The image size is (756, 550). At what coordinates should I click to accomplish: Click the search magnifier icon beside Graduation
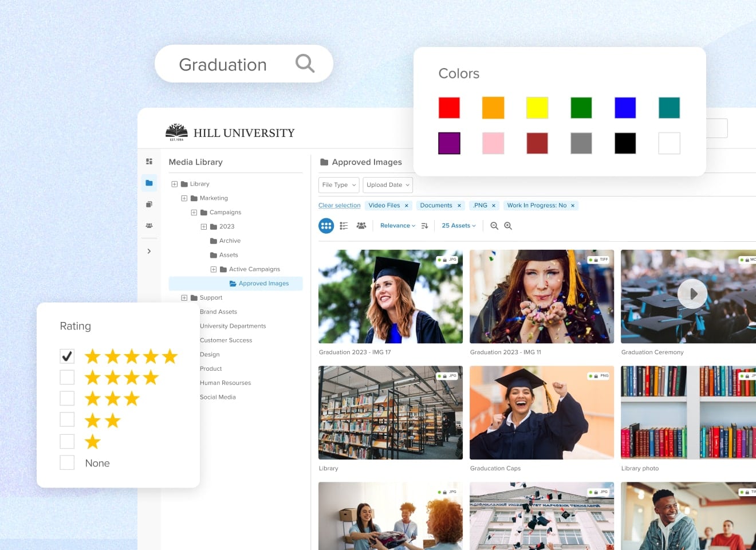click(x=305, y=64)
